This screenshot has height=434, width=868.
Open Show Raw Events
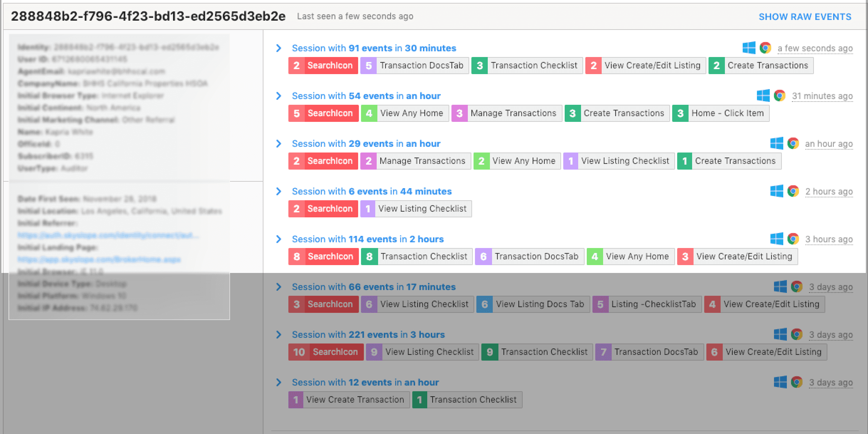pyautogui.click(x=805, y=17)
